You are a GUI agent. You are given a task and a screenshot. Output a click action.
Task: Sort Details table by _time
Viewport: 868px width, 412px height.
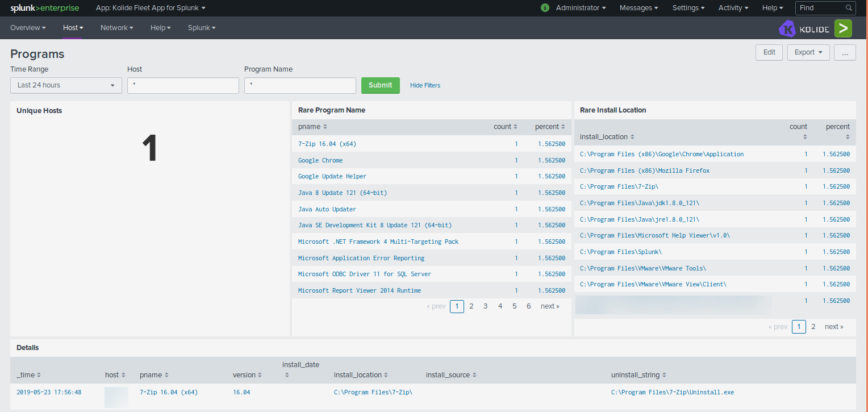pyautogui.click(x=28, y=375)
